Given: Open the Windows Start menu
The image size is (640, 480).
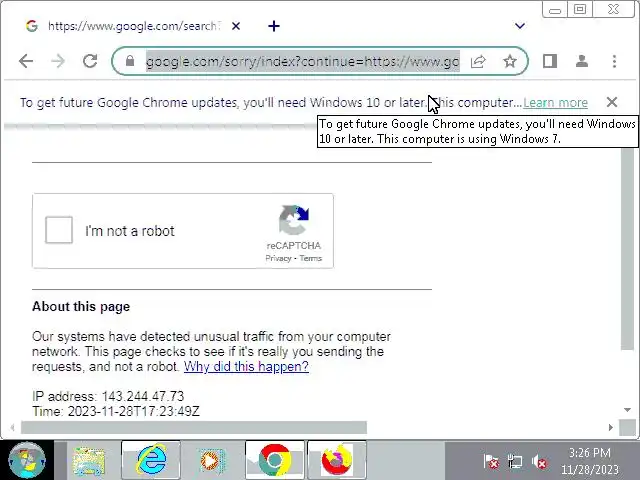Looking at the screenshot, I should pos(27,460).
